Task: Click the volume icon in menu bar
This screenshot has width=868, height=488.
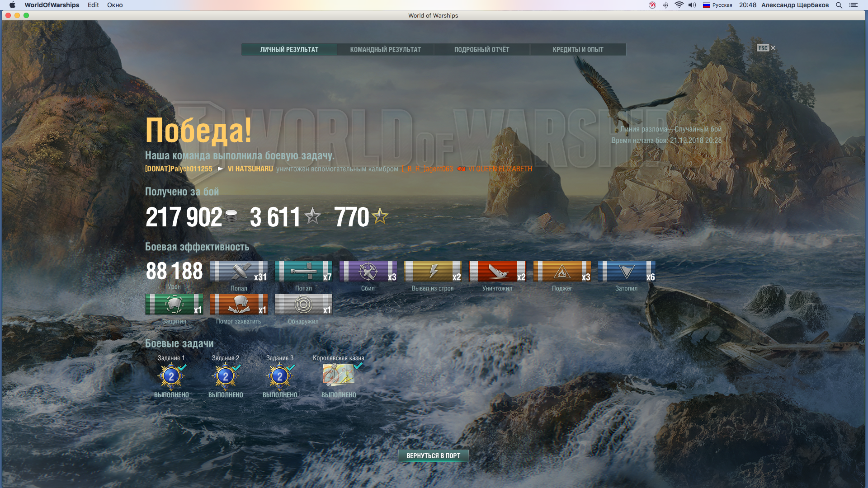Action: pyautogui.click(x=692, y=5)
